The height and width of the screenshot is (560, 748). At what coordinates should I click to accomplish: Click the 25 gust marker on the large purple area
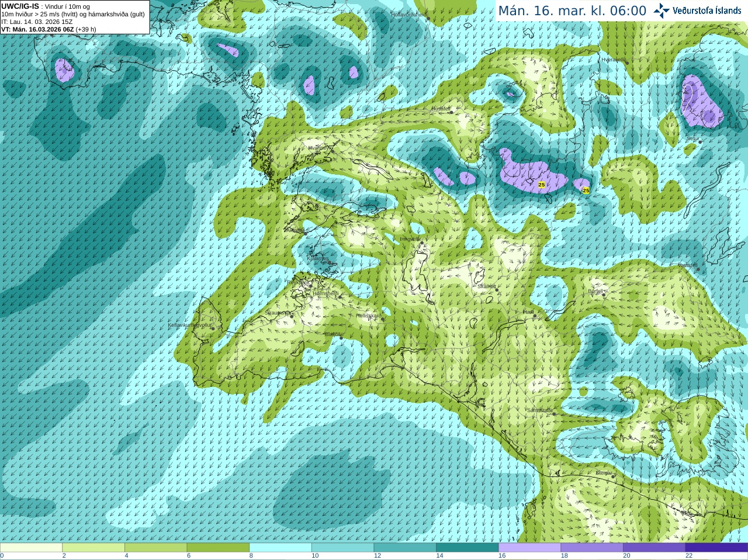pos(542,185)
